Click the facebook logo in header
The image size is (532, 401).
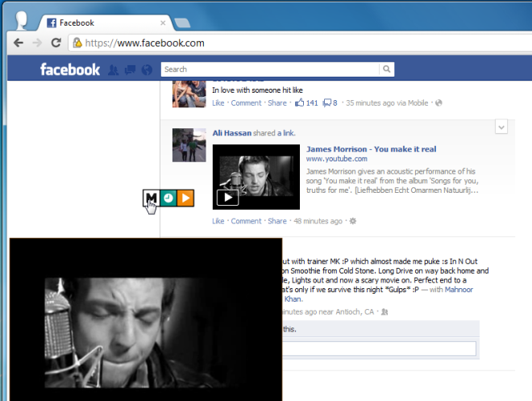[70, 69]
